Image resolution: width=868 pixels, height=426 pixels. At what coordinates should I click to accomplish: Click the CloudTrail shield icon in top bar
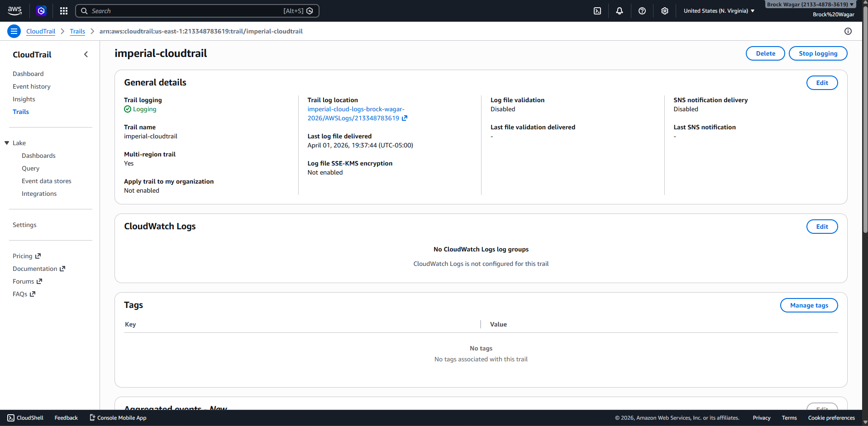pos(41,10)
